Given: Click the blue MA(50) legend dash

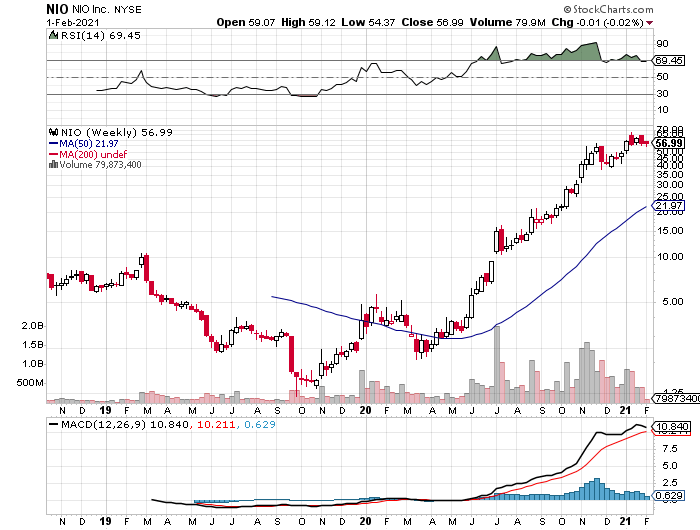Looking at the screenshot, I should (x=54, y=144).
